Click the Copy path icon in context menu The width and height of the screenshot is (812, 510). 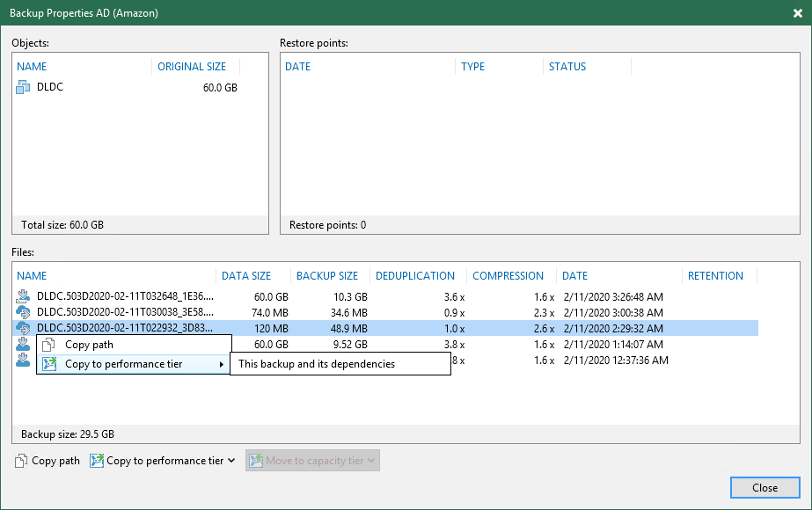(48, 345)
